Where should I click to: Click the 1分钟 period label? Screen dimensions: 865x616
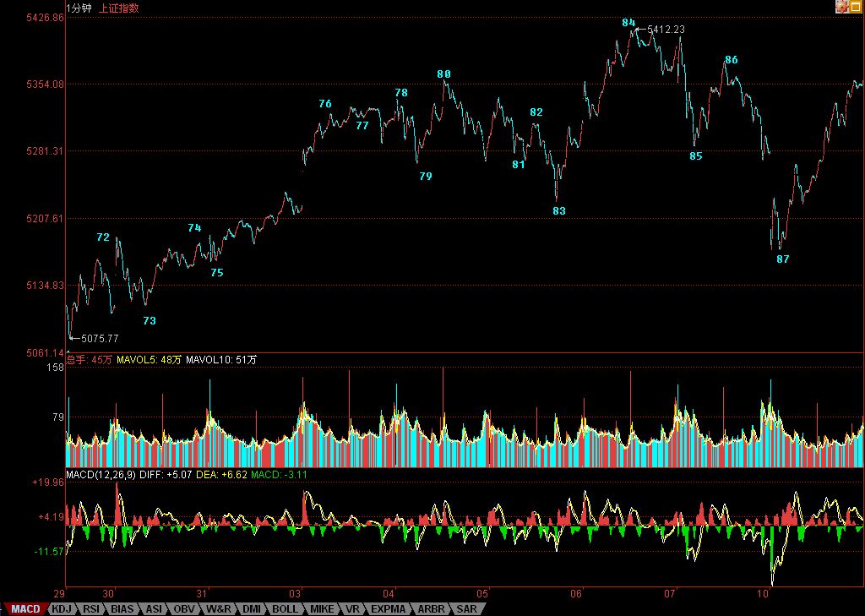point(80,8)
